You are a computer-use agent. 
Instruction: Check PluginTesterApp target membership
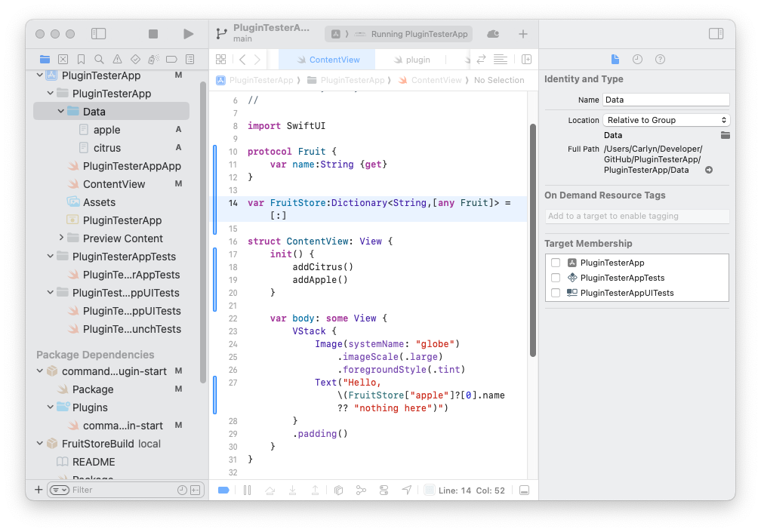click(x=556, y=263)
